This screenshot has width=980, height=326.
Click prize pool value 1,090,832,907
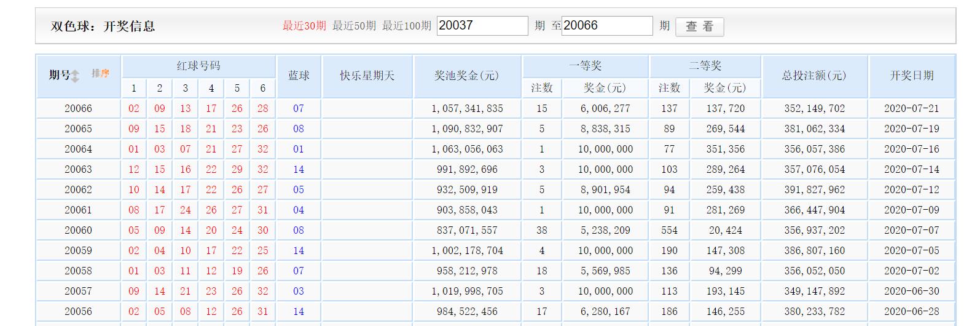(x=467, y=129)
